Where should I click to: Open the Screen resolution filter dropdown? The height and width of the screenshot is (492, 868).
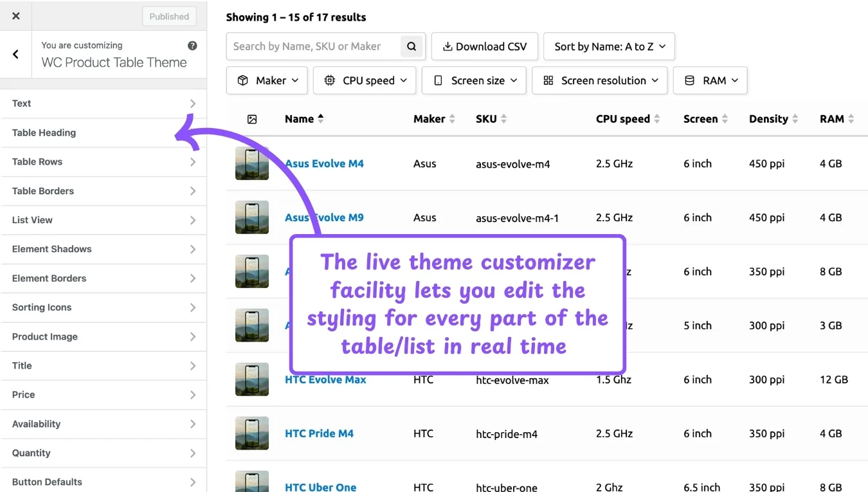(x=599, y=80)
